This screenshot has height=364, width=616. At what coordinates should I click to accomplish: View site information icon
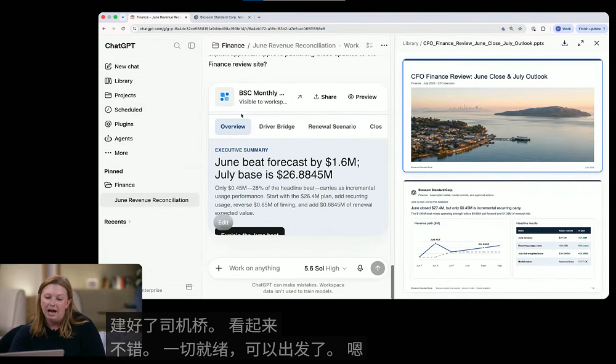click(135, 29)
